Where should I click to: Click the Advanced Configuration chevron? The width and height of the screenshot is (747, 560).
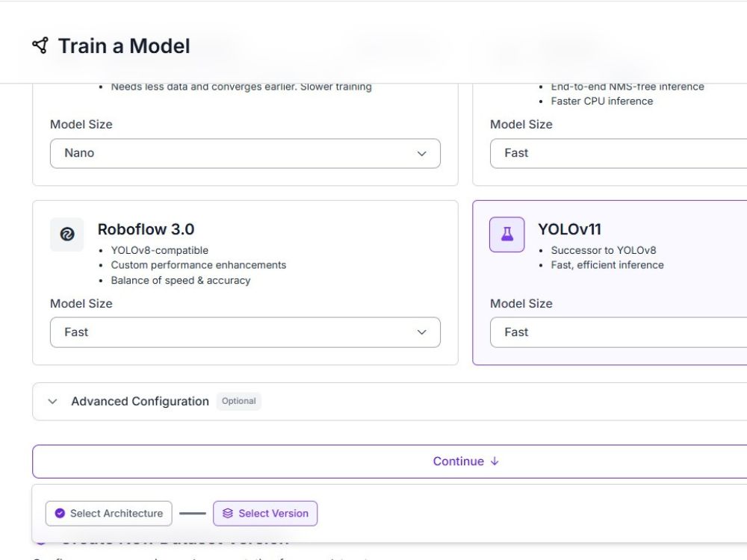tap(52, 402)
